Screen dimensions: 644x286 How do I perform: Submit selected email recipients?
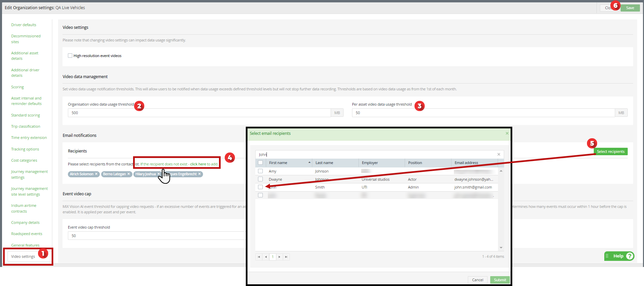tap(500, 280)
